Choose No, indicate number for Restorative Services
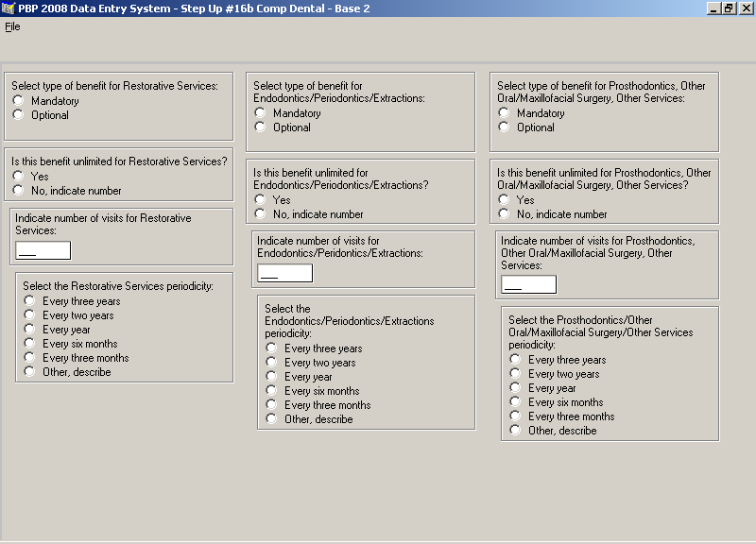This screenshot has height=544, width=756. pos(18,191)
